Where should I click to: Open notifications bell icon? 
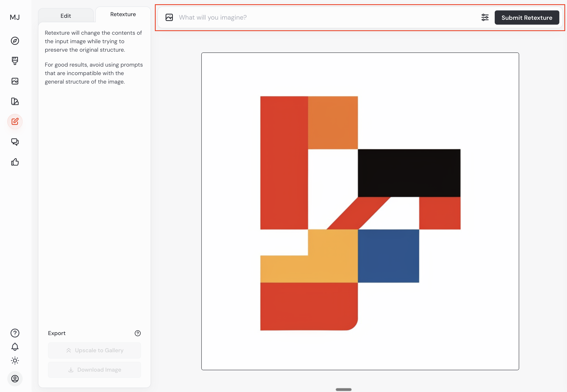click(15, 347)
